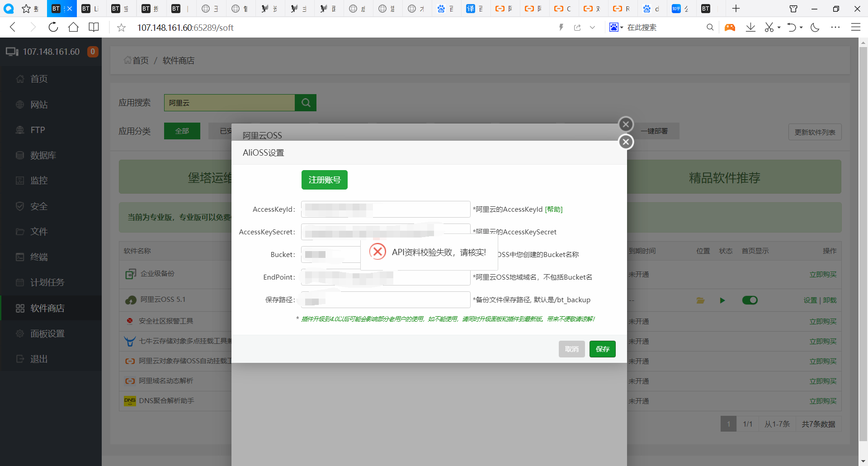Click the browser refresh icon
This screenshot has height=466, width=868.
(x=53, y=27)
